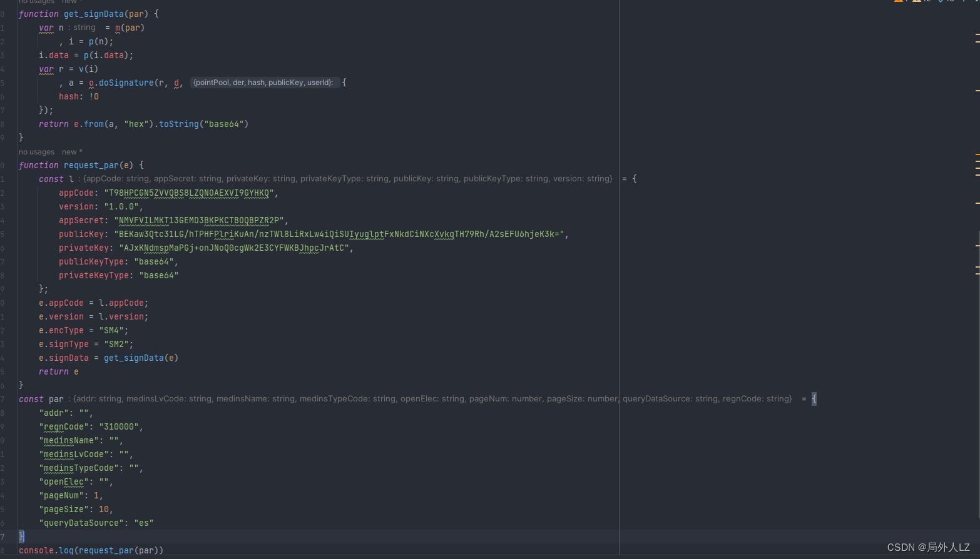Click the inlay type hint after 'const l'
This screenshot has height=559, width=980.
coord(345,179)
